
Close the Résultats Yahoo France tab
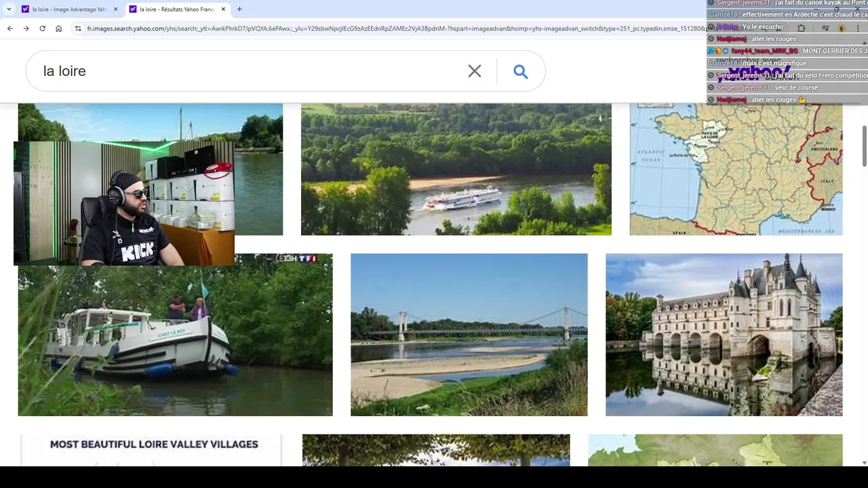223,9
